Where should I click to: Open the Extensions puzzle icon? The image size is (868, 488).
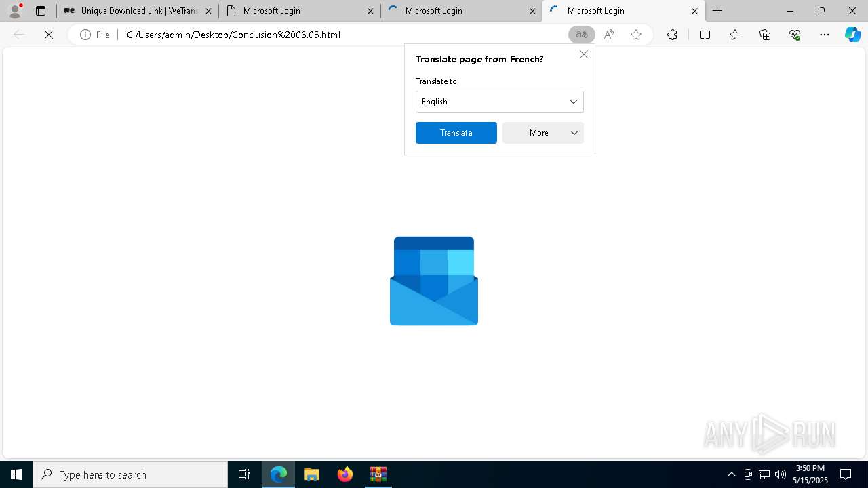tap(672, 35)
